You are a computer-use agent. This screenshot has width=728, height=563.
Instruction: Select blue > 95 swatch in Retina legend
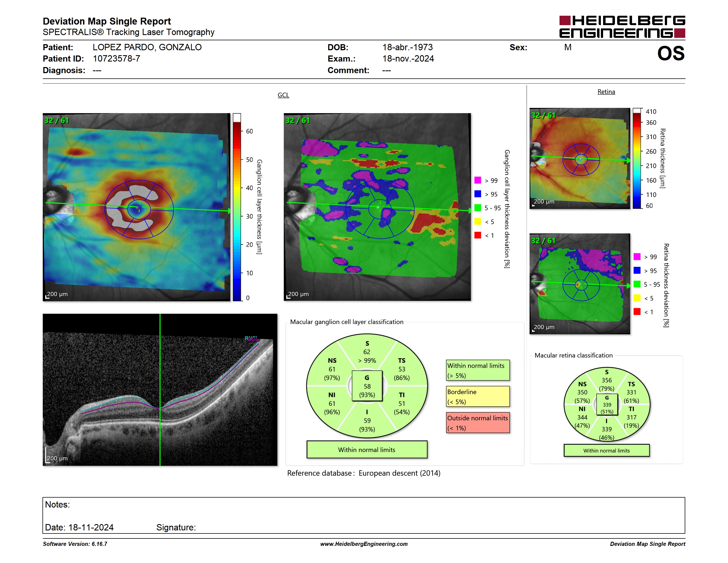pyautogui.click(x=637, y=270)
